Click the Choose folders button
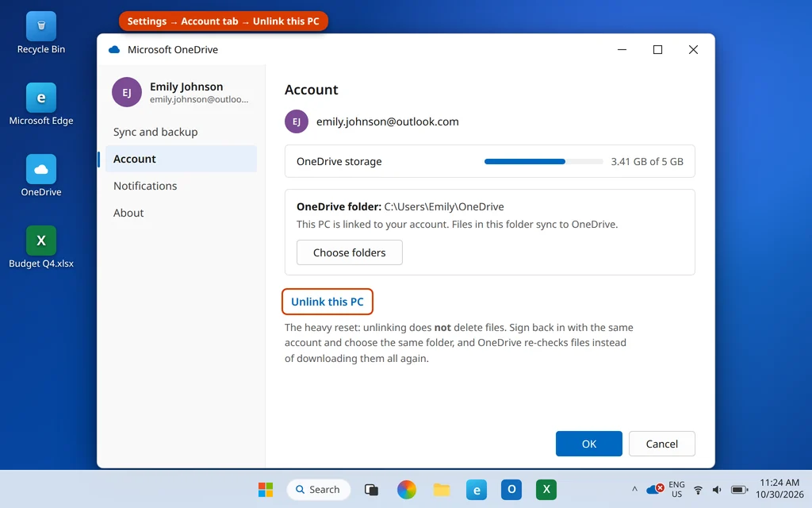This screenshot has width=812, height=508. 350,252
